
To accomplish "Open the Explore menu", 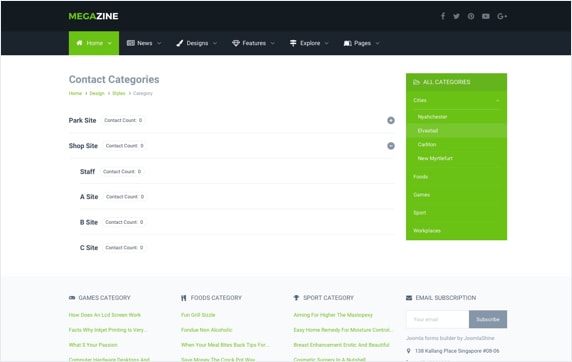I will pos(309,43).
